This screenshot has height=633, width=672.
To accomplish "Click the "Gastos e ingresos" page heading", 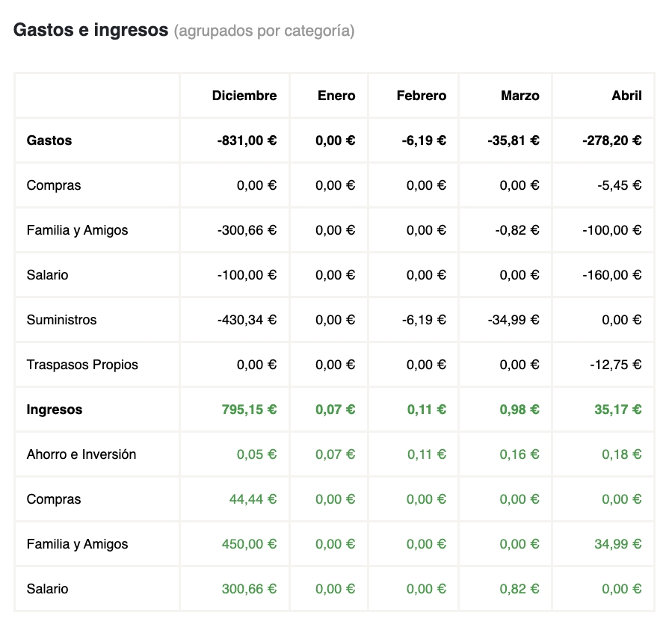I will pyautogui.click(x=91, y=31).
